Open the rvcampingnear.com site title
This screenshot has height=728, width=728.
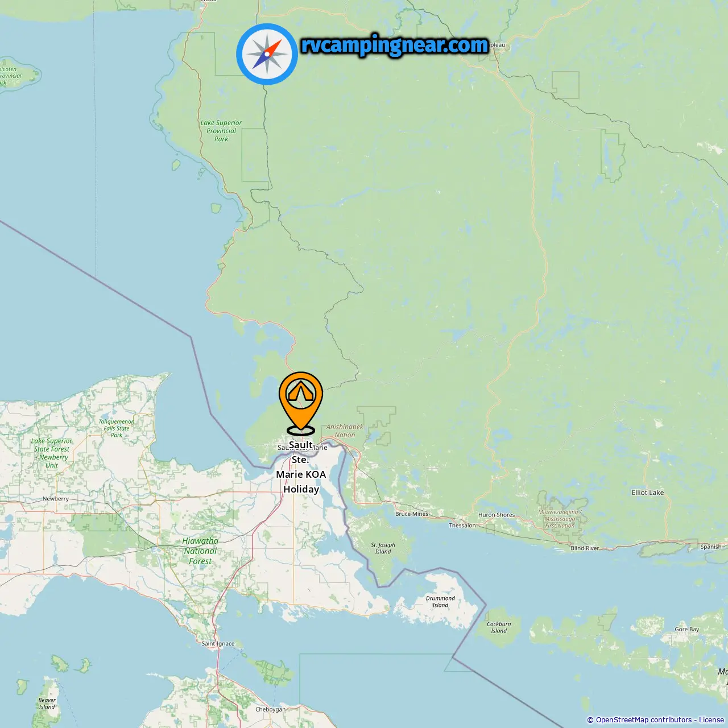395,45
